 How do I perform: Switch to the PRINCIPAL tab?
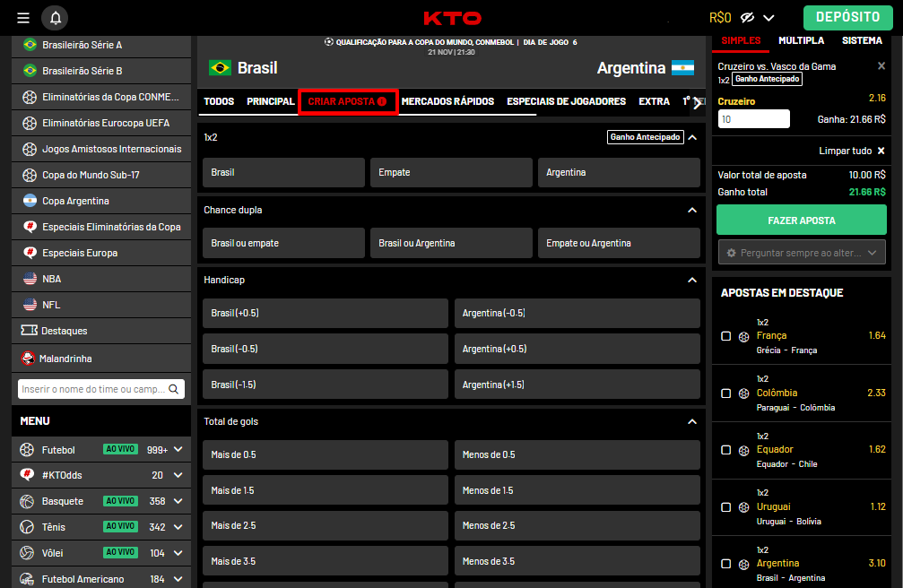tap(271, 101)
